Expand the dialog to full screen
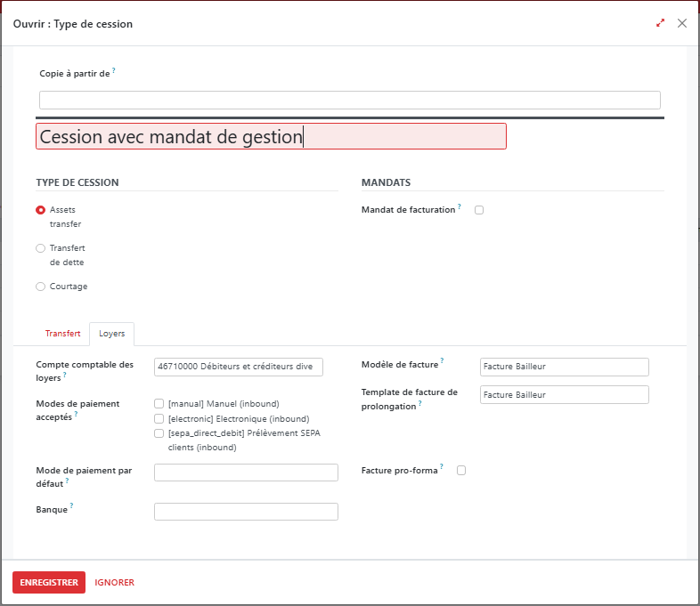This screenshot has width=700, height=606. coord(660,23)
